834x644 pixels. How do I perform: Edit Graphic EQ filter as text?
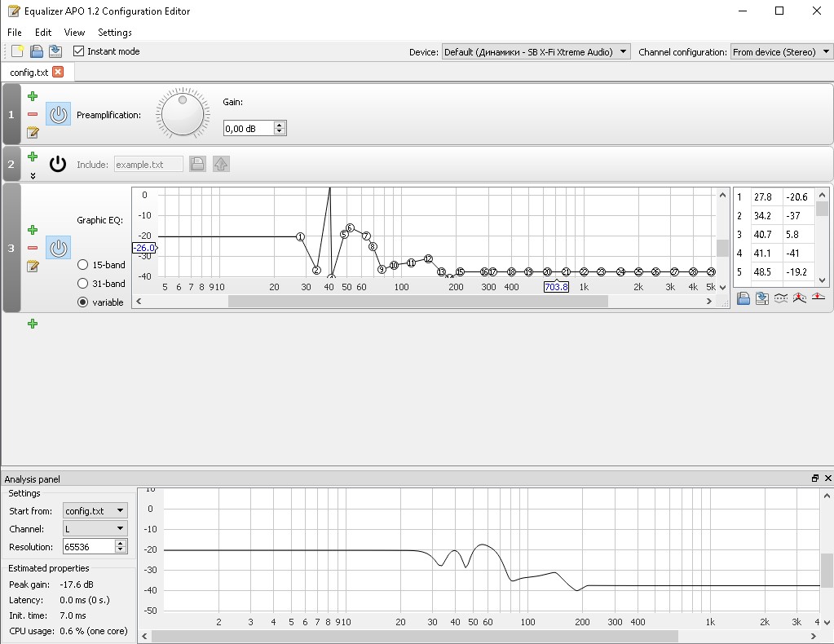point(33,266)
